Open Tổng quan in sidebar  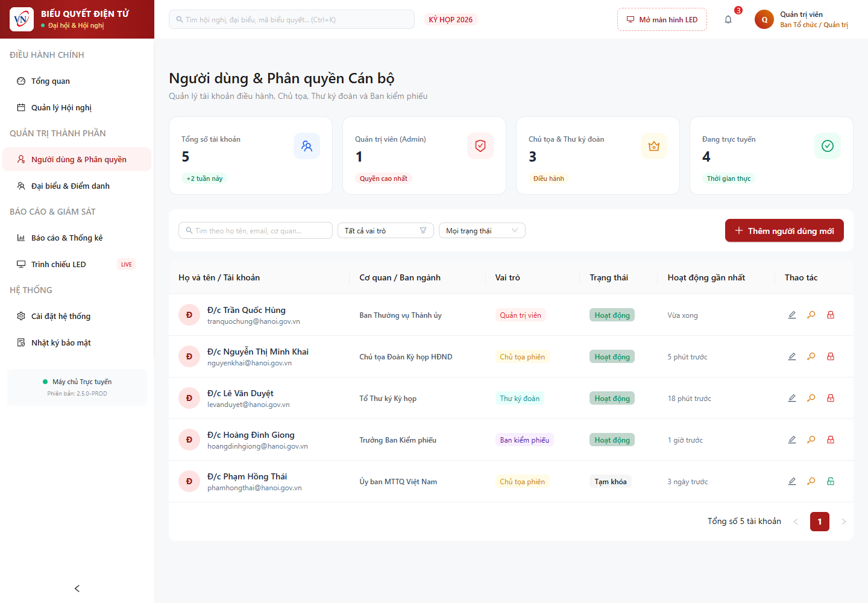tap(77, 81)
